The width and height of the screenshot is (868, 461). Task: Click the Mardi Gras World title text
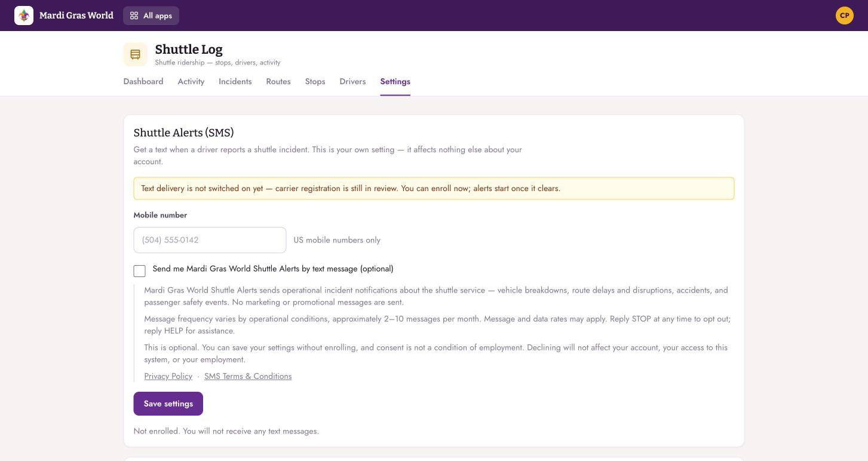coord(76,16)
